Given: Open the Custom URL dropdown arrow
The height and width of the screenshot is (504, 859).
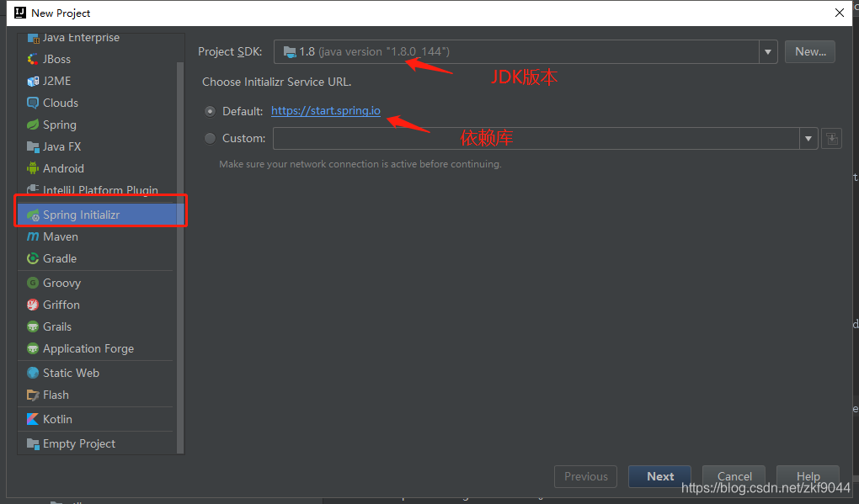Looking at the screenshot, I should pos(808,139).
